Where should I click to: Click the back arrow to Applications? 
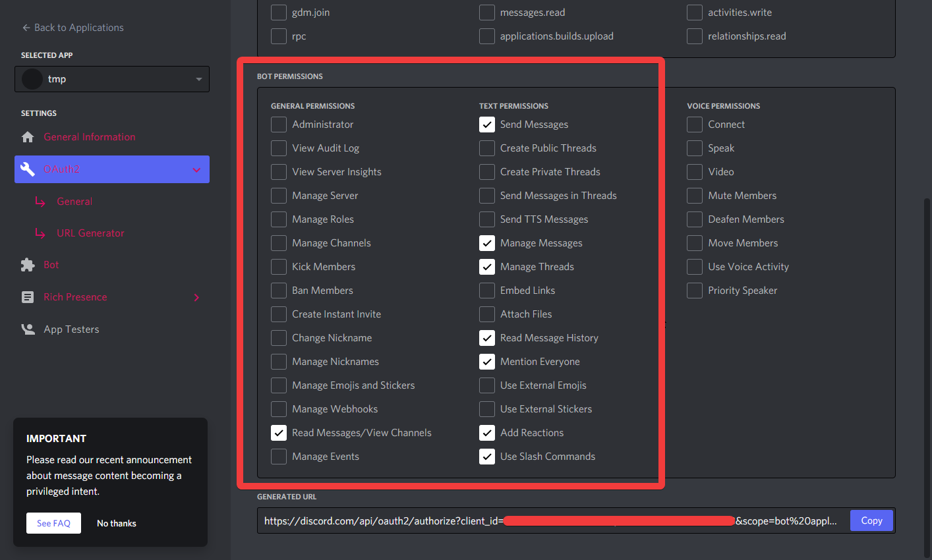point(26,28)
